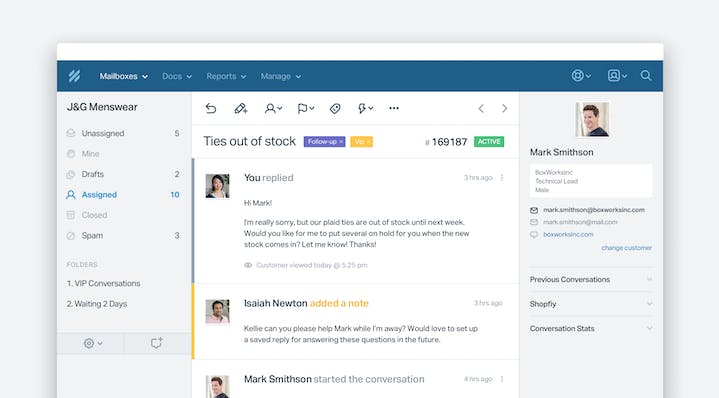Click conversation number 169187
This screenshot has height=398, width=719.
[x=446, y=142]
